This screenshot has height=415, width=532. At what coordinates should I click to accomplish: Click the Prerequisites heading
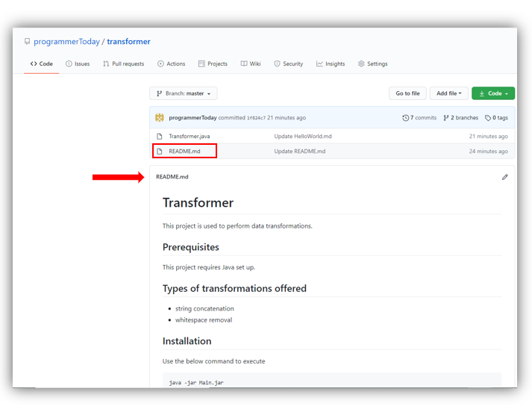(191, 247)
